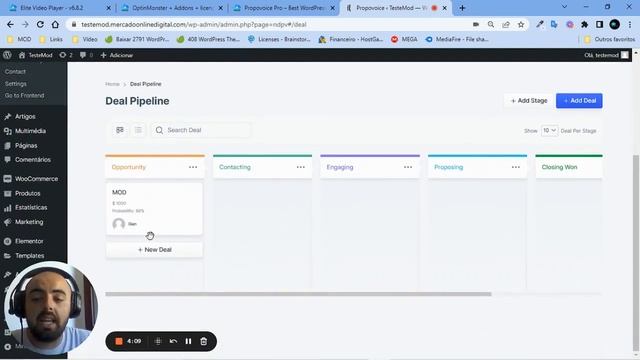Open the MOD deal card
This screenshot has height=360, width=640.
(154, 209)
